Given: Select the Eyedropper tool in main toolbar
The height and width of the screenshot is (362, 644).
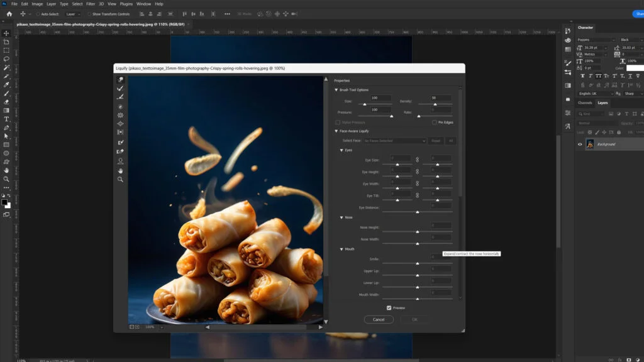Looking at the screenshot, I should click(x=6, y=85).
